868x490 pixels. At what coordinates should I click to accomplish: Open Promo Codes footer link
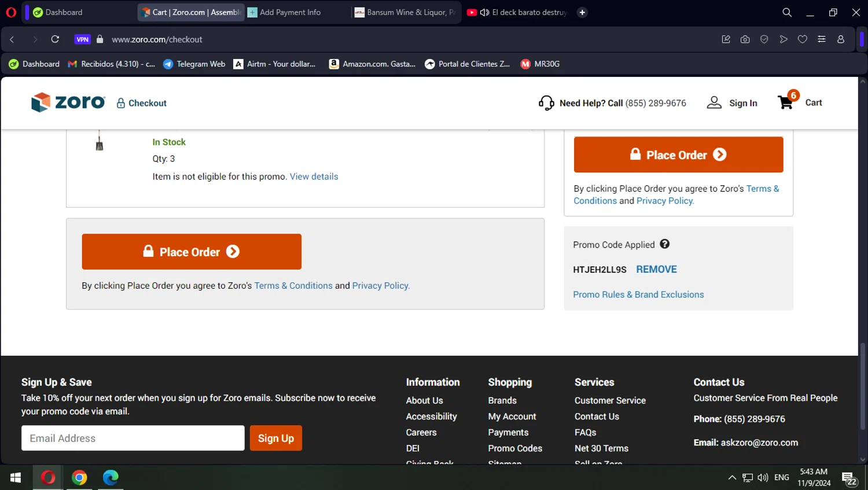[x=515, y=448]
